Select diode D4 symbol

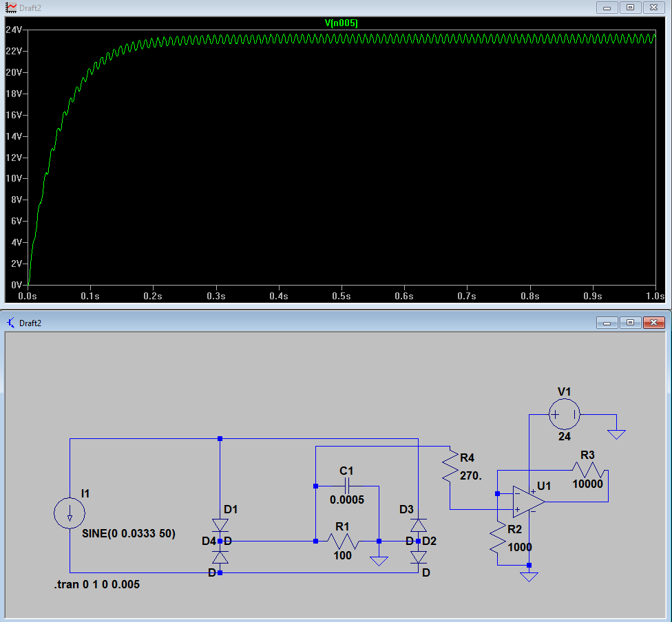[x=220, y=557]
